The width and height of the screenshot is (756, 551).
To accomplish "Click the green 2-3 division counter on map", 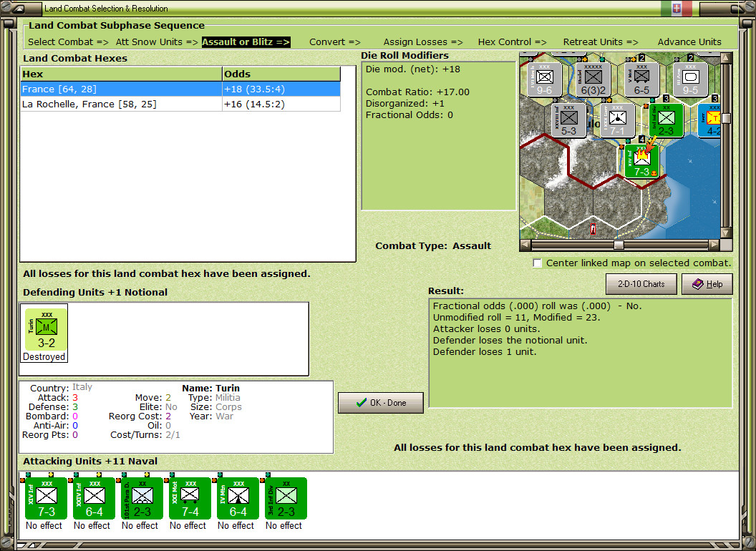I will [x=667, y=120].
